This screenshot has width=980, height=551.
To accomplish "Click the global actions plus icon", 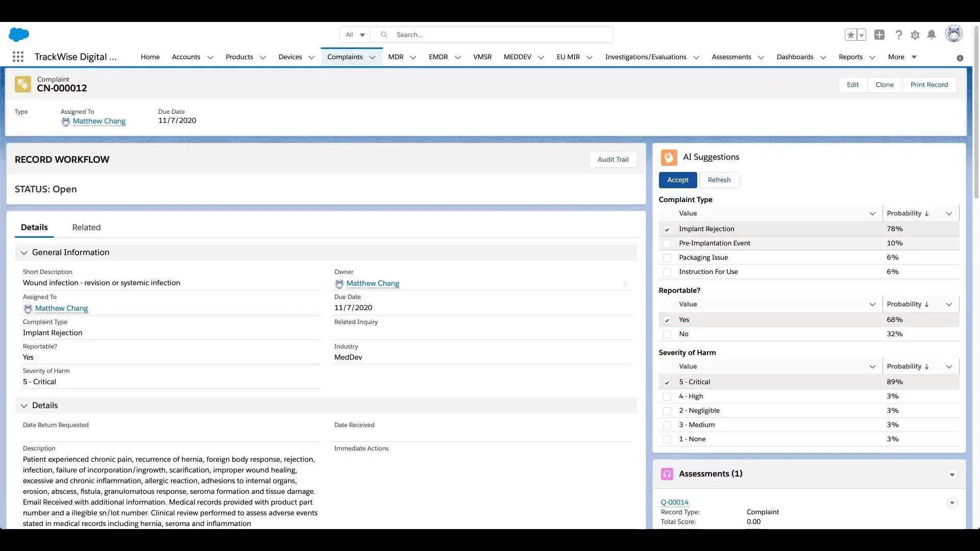I will [879, 35].
